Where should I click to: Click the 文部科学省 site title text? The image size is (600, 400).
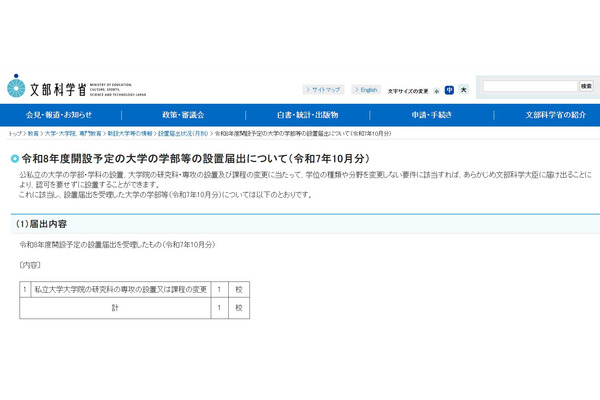58,90
